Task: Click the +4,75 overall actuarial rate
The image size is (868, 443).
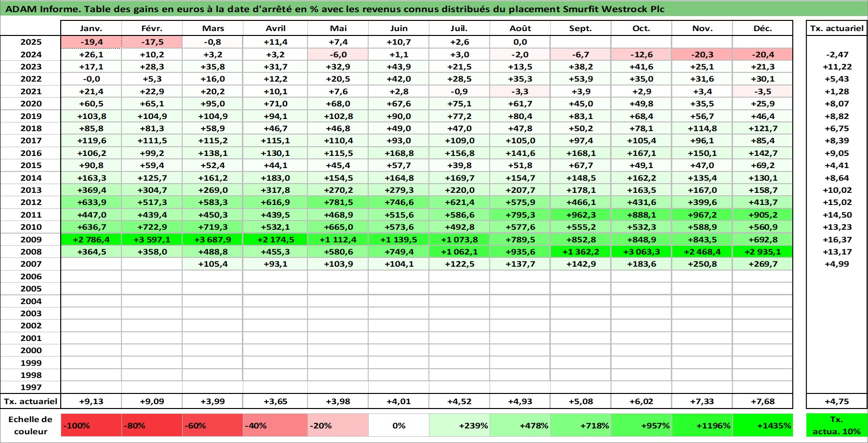Action: pyautogui.click(x=836, y=401)
